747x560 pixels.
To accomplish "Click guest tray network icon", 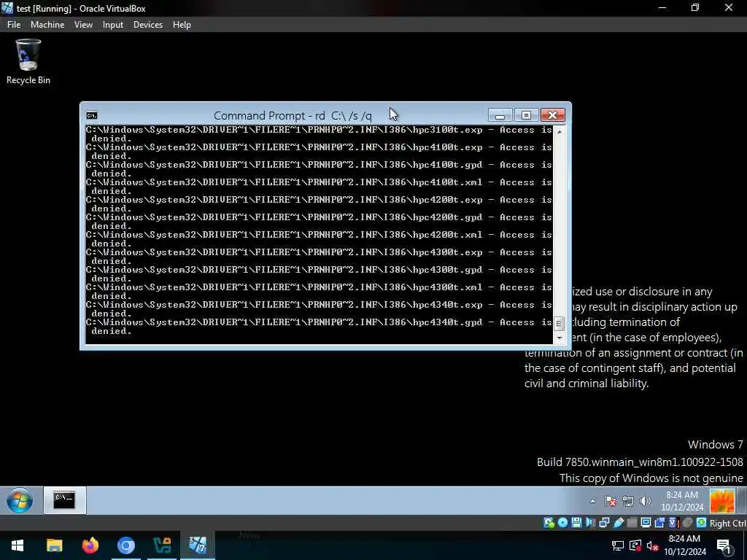I will click(x=628, y=501).
